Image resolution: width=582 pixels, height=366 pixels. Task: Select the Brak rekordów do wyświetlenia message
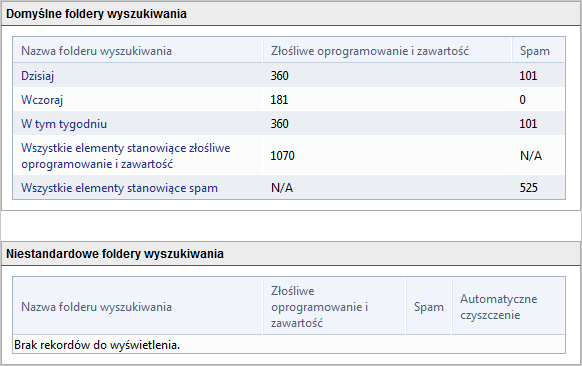(x=97, y=345)
